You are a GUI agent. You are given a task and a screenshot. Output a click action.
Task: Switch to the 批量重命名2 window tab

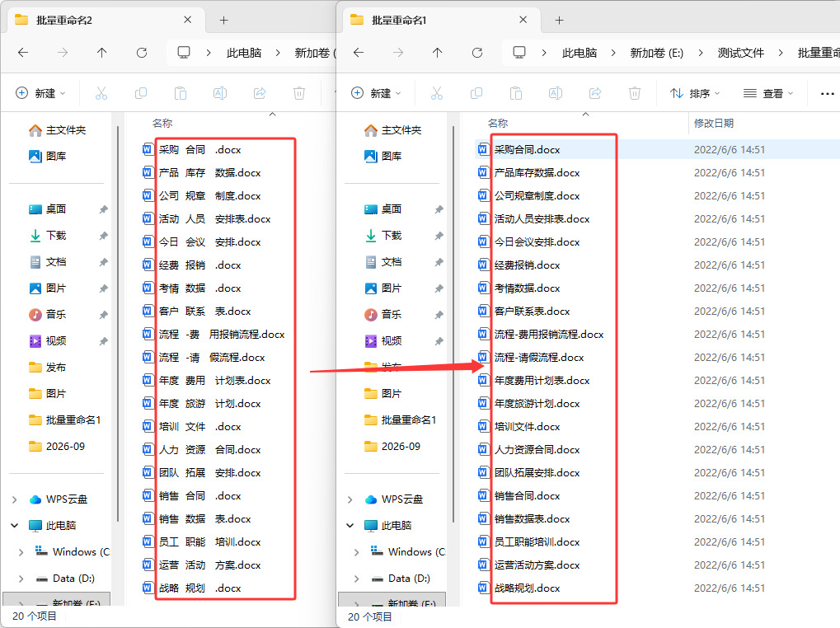click(106, 21)
